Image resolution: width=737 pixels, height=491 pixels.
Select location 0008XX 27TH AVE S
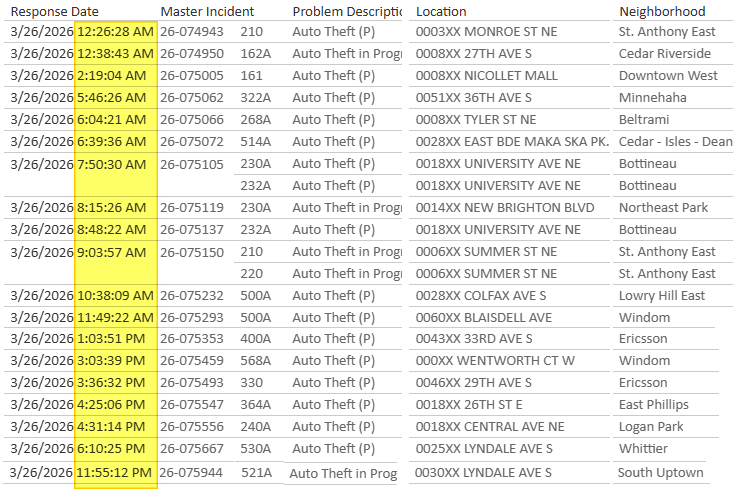(474, 54)
